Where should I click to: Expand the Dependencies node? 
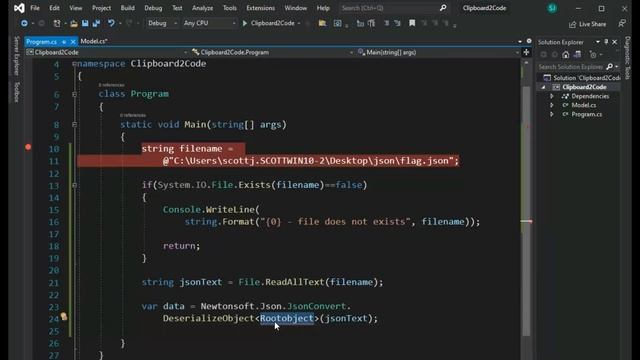click(552, 96)
